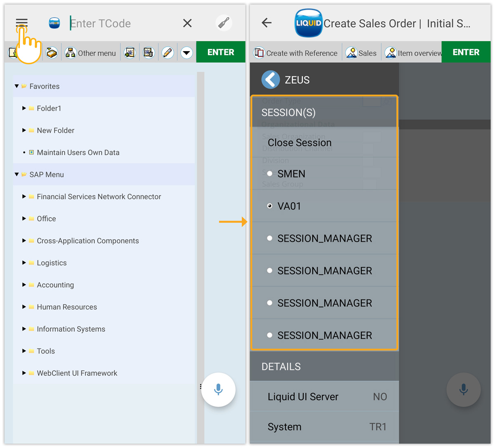495x448 pixels.
Task: Click the System TR1 detail row
Action: click(x=324, y=427)
